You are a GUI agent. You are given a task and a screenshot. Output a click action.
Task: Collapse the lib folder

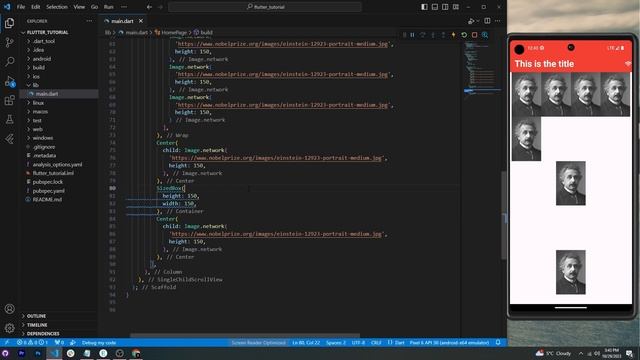tap(36, 85)
